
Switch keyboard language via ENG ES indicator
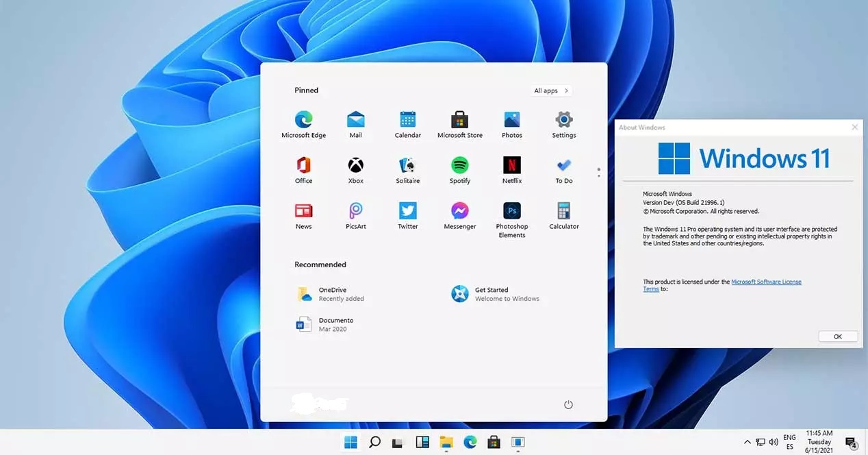789,441
